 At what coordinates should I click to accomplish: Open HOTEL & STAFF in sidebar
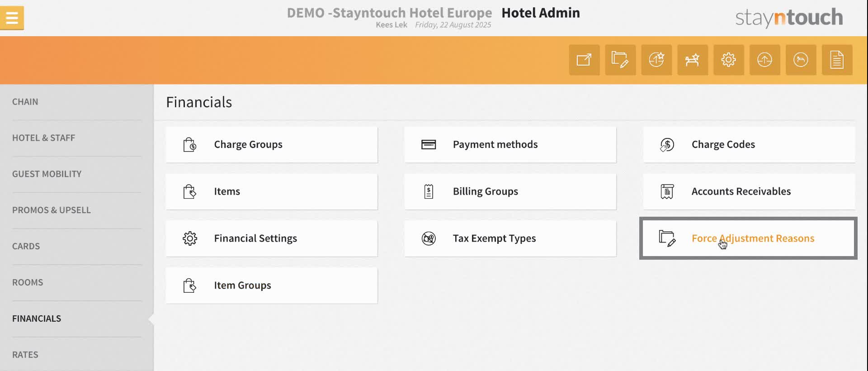pos(44,138)
